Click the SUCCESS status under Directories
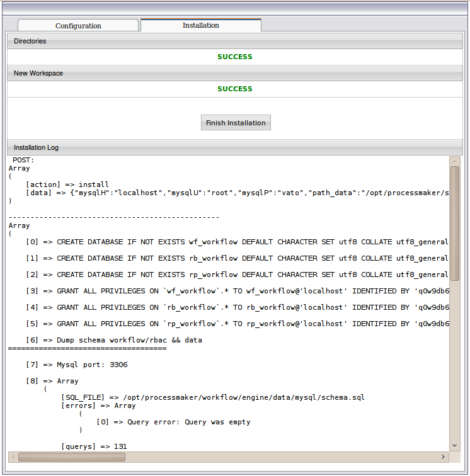The height and width of the screenshot is (476, 470). click(234, 57)
